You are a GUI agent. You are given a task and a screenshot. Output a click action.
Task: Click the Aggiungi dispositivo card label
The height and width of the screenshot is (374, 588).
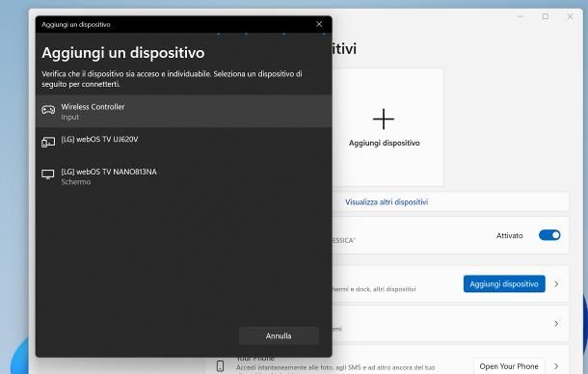tap(384, 143)
